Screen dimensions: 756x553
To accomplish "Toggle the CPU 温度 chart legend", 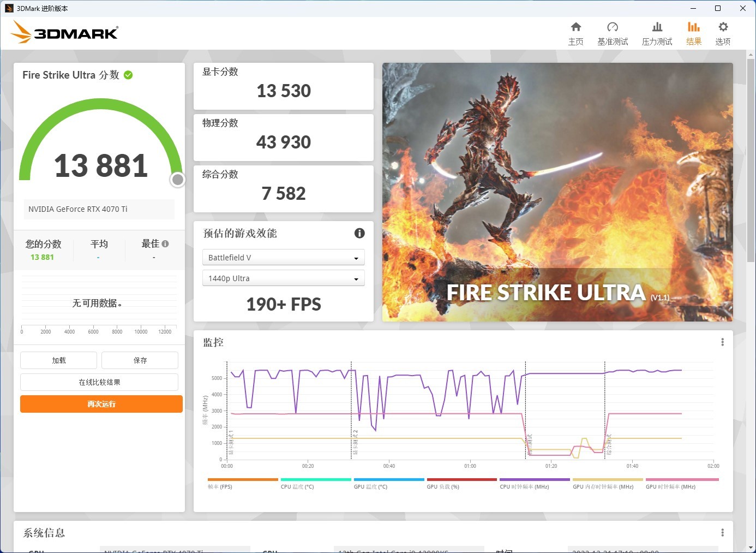I will (297, 486).
